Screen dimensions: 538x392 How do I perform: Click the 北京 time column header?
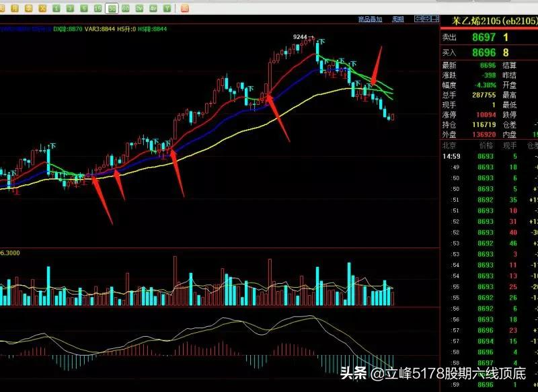(449, 146)
